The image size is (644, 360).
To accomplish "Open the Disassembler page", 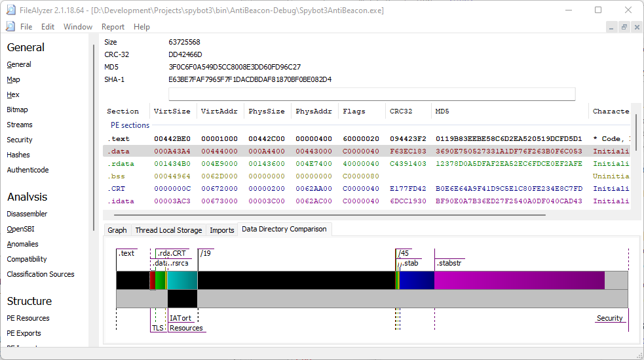I will [27, 214].
